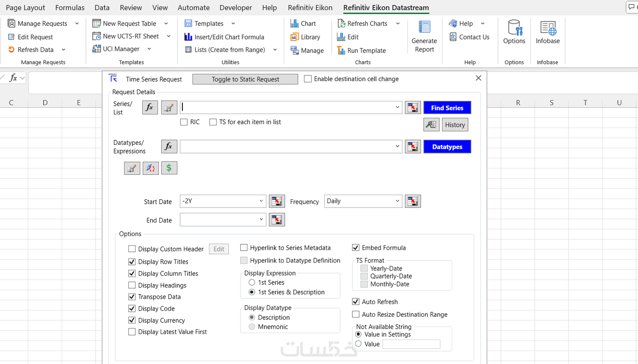Screen dimensions: 638x364
Task: Close the Time Series Request dialog
Action: pos(478,78)
